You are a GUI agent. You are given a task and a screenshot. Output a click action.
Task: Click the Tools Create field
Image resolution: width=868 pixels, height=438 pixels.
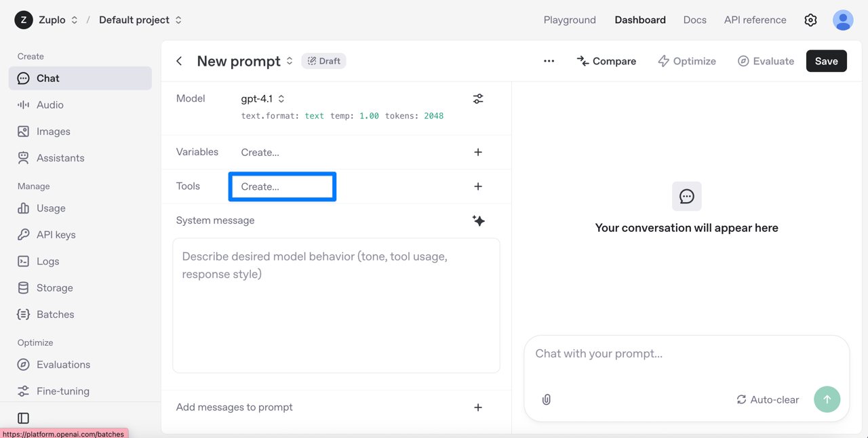tap(282, 186)
